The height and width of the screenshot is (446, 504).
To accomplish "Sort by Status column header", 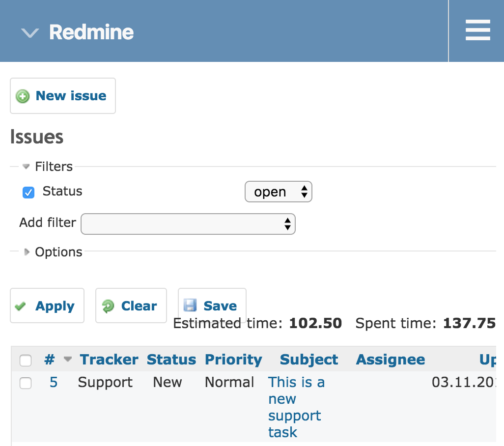I will click(x=171, y=359).
